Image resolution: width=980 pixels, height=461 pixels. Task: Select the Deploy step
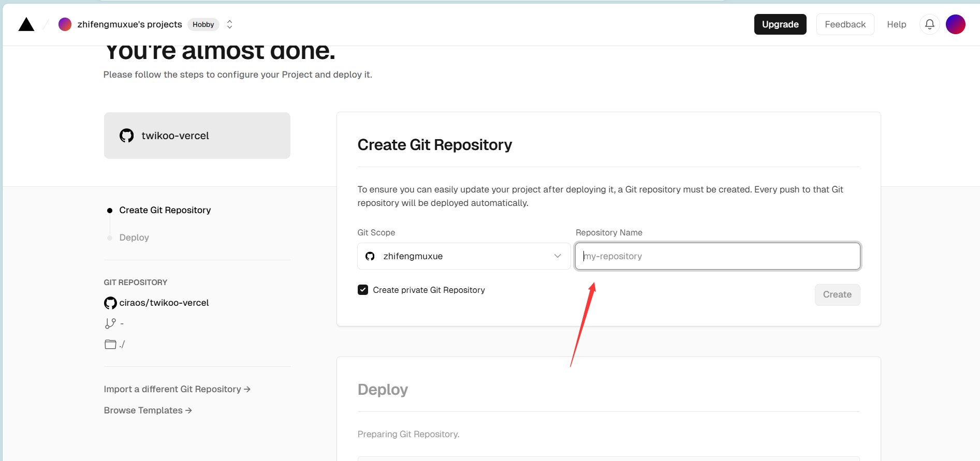click(x=134, y=237)
